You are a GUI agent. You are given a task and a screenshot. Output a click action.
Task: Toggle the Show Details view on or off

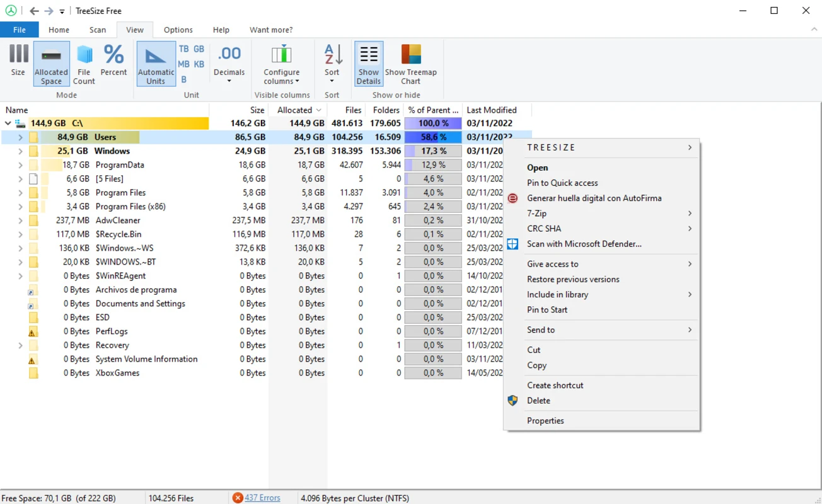tap(368, 62)
